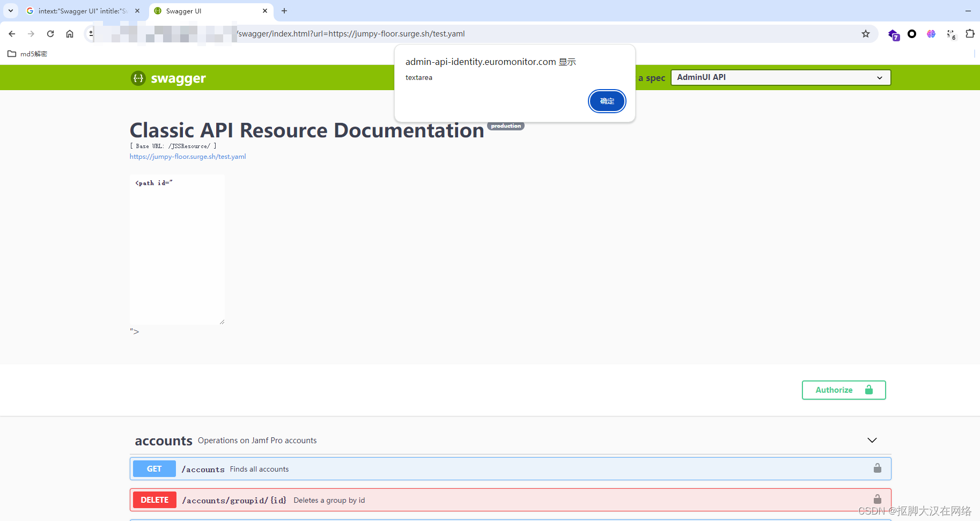Click the swagger logo

point(168,78)
